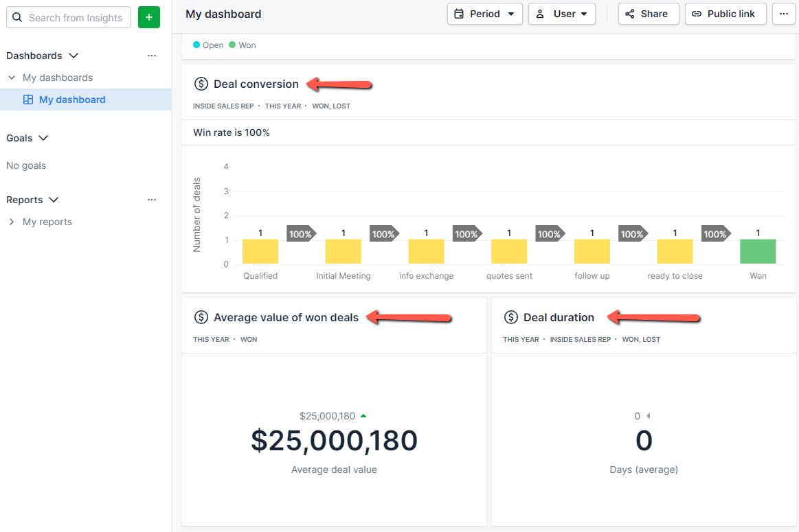This screenshot has width=799, height=532.
Task: Click the Deal conversion dollar icon
Action: (x=201, y=84)
